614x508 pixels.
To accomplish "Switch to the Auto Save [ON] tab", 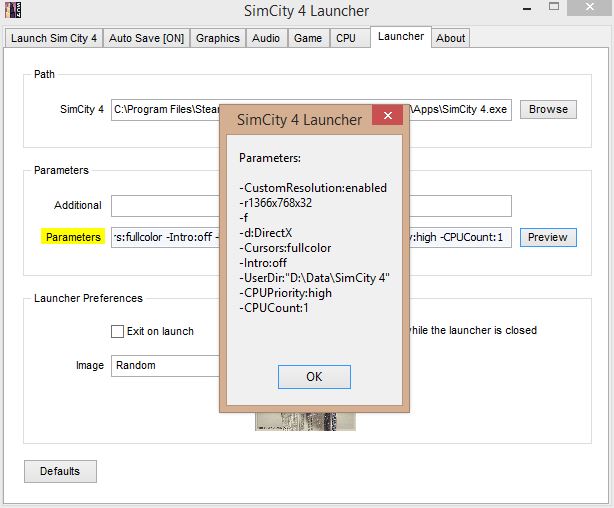I will click(146, 38).
